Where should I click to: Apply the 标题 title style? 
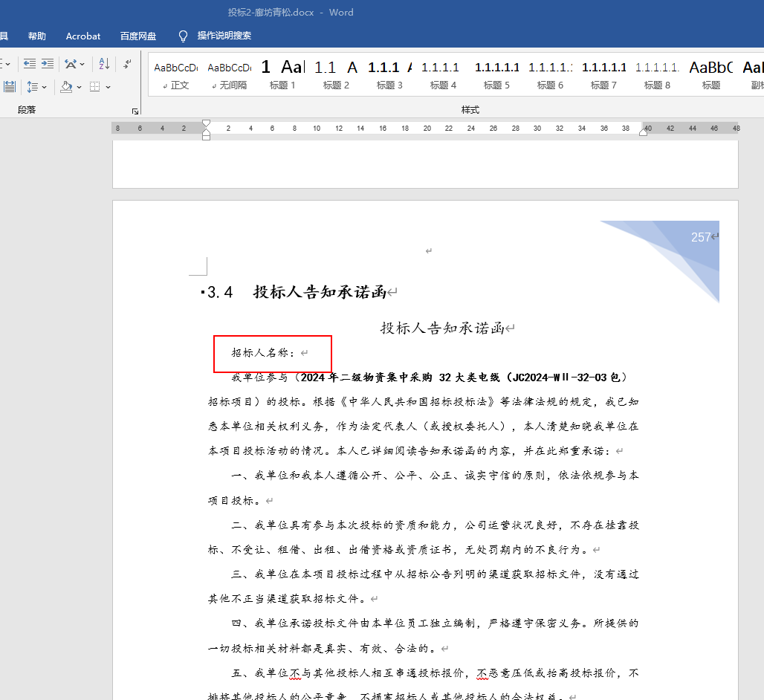711,75
